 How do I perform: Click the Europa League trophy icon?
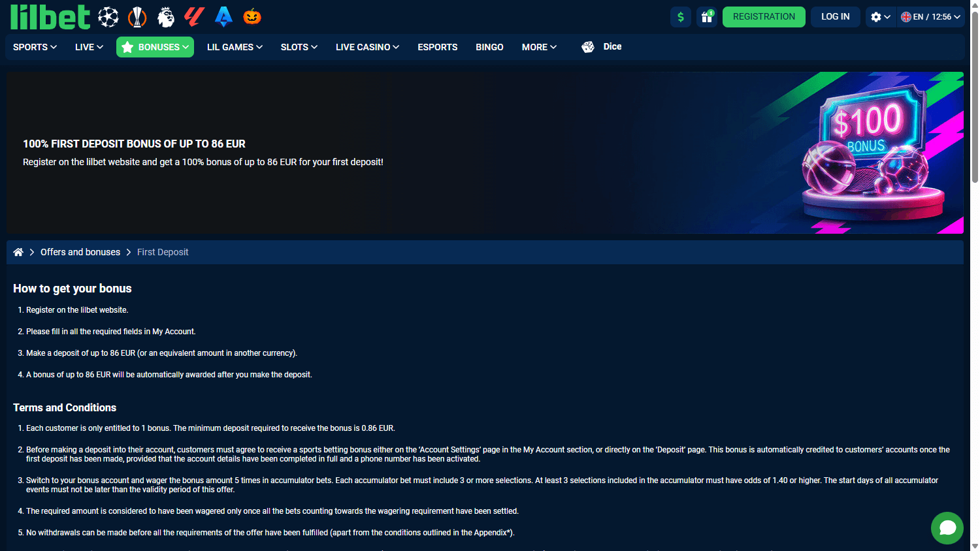pos(137,17)
